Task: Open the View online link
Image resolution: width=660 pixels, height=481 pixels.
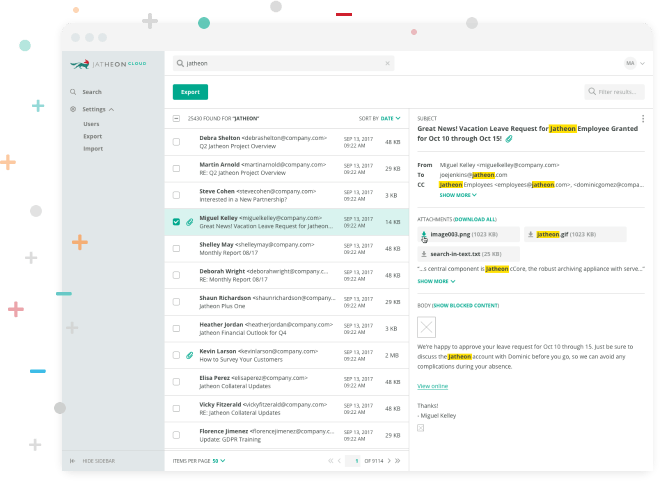Action: [x=432, y=386]
